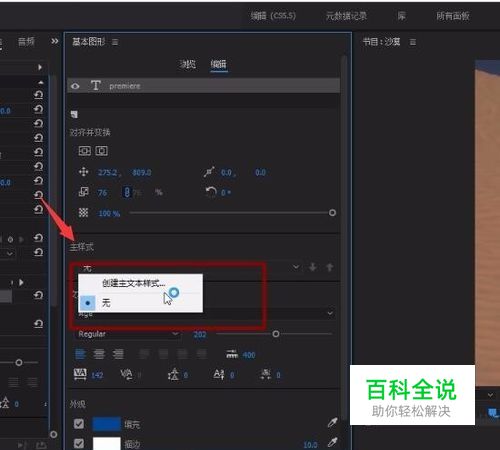Toggle the stroke checkbox
This screenshot has width=500, height=450.
[x=79, y=443]
